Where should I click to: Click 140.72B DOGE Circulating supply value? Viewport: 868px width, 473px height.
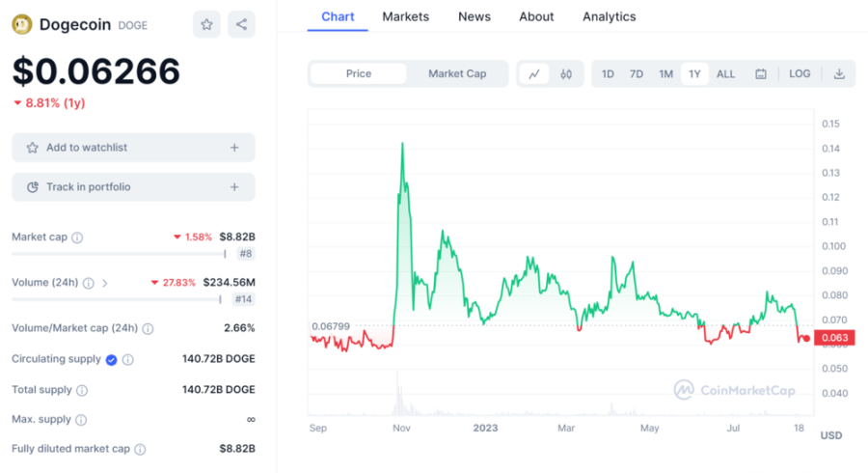[x=219, y=359]
